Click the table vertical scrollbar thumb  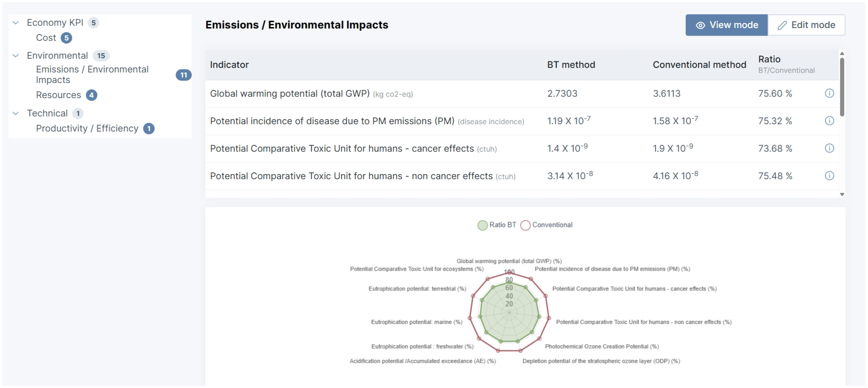[842, 87]
